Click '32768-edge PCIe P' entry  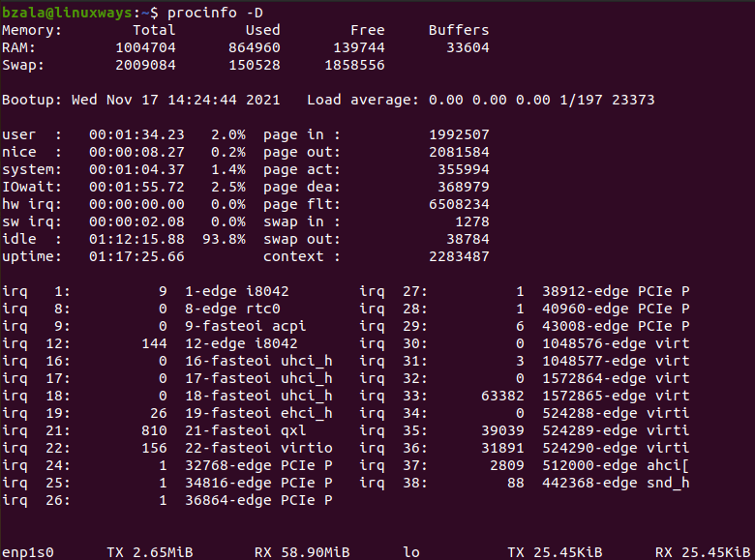[258, 466]
